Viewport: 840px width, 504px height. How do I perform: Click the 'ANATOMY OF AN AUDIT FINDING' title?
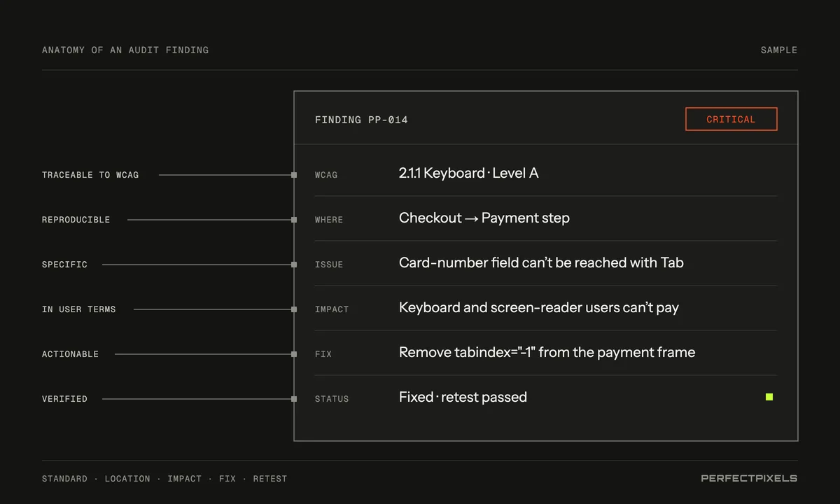point(125,50)
